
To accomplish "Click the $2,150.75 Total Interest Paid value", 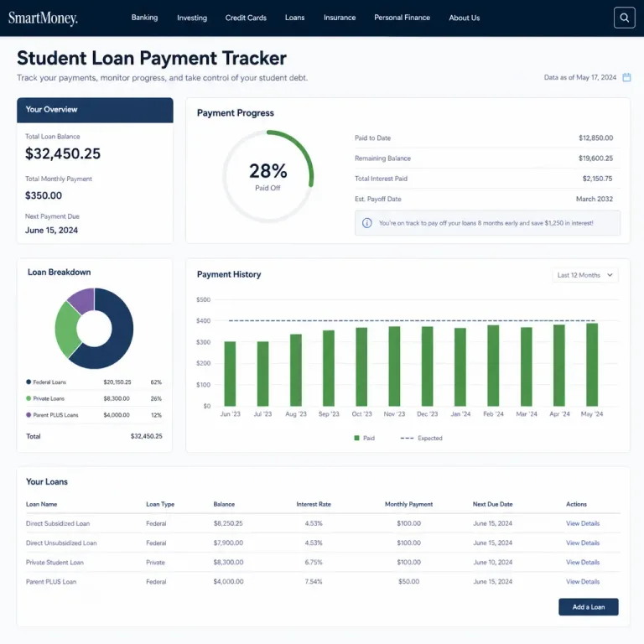I will 597,179.
